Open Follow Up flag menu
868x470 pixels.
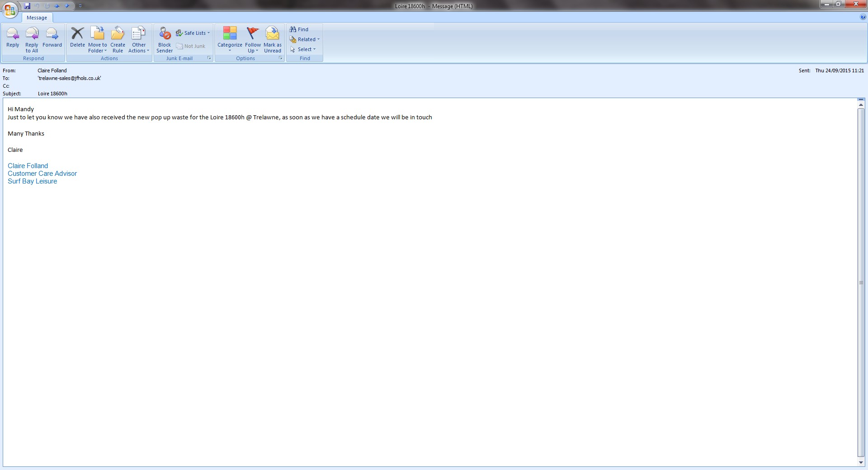(x=253, y=39)
